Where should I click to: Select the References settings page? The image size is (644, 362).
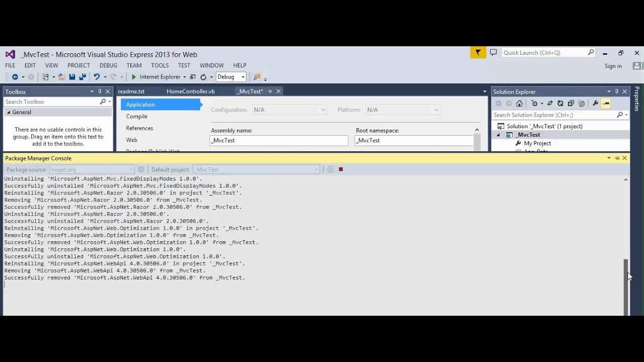(x=139, y=128)
